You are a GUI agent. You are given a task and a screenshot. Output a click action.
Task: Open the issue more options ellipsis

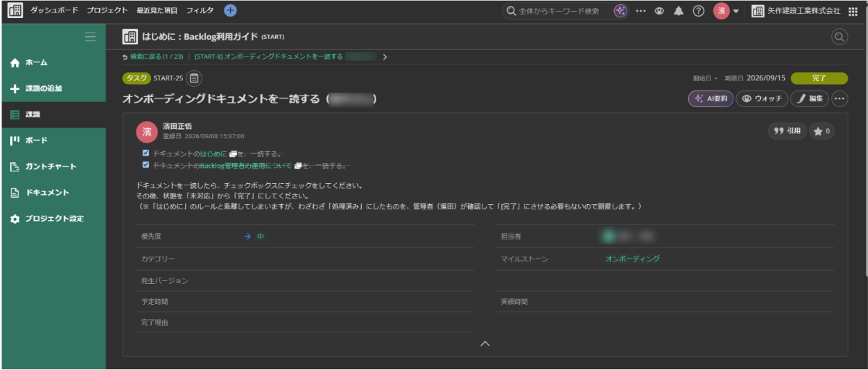click(x=839, y=98)
